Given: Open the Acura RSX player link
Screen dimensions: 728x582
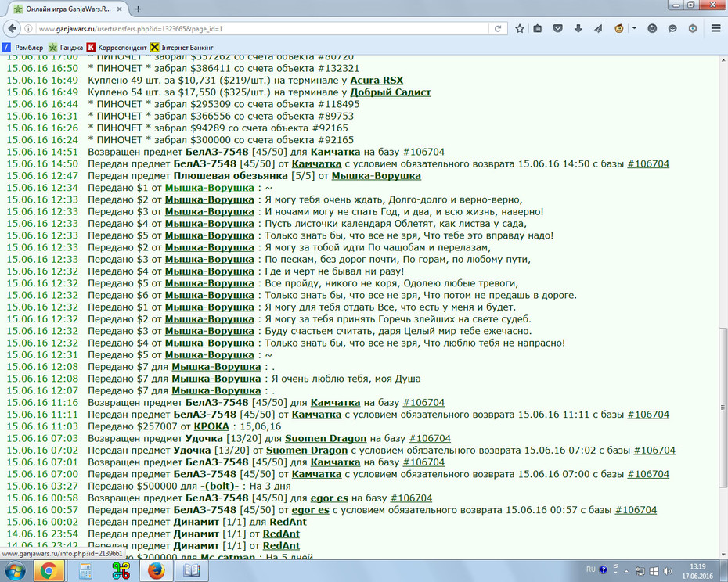Looking at the screenshot, I should click(x=377, y=81).
